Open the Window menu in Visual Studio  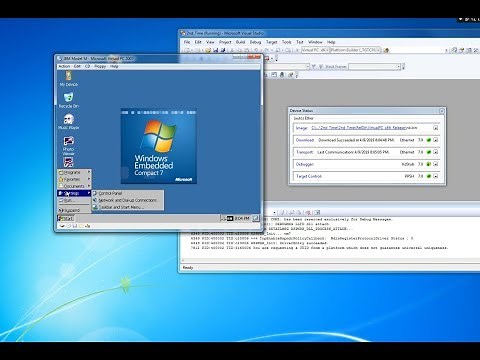click(x=315, y=42)
